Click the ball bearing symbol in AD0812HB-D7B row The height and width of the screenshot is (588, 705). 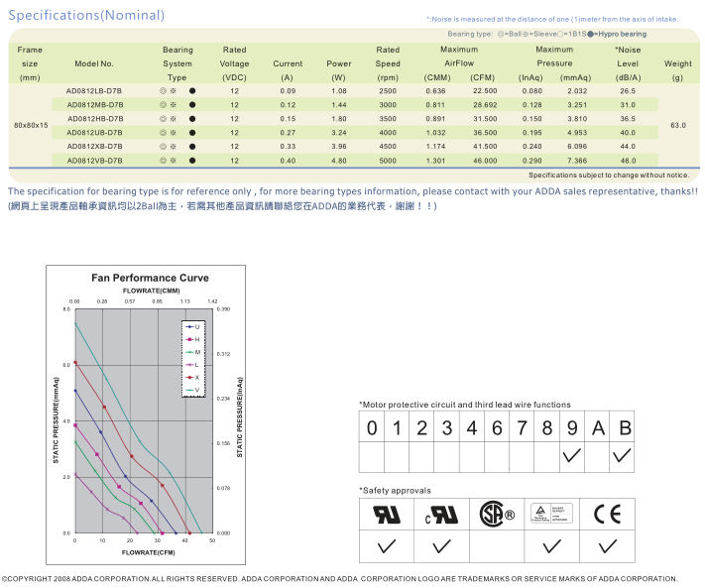tap(163, 119)
